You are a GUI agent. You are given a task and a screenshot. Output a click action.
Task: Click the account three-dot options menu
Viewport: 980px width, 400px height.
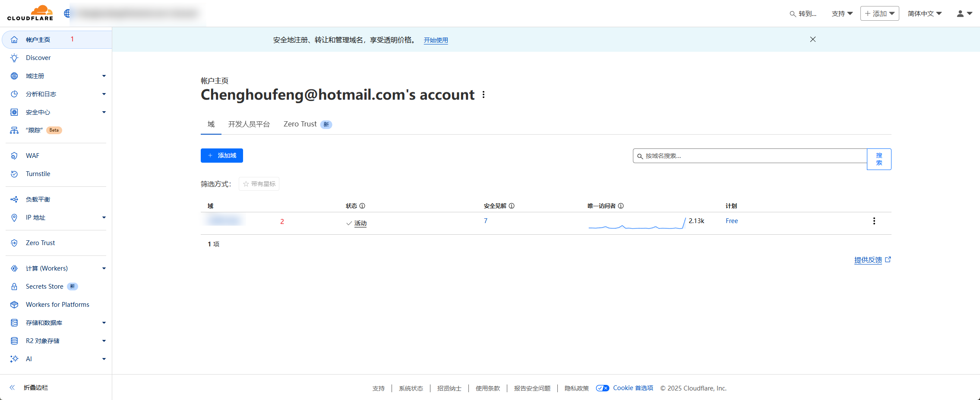[x=484, y=94]
